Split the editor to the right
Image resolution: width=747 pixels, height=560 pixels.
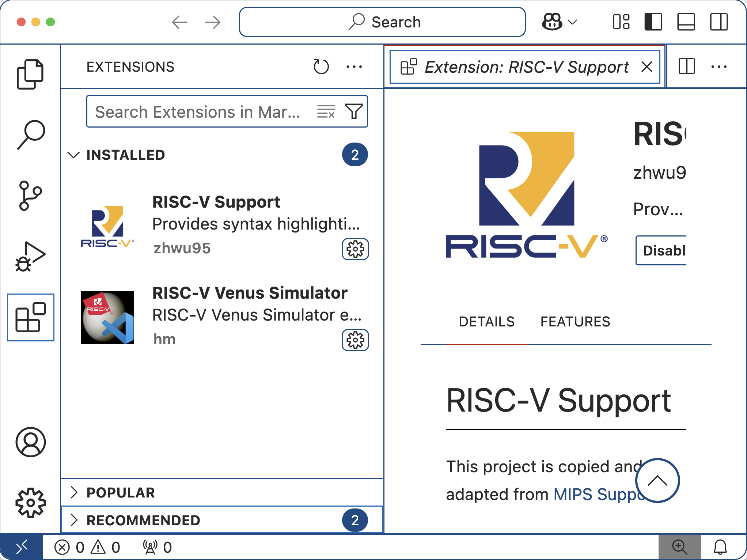(686, 67)
